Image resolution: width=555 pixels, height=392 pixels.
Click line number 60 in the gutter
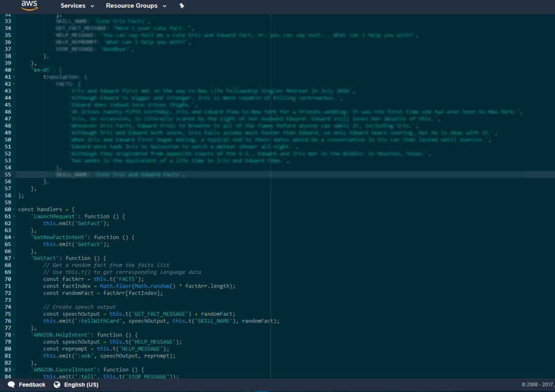coord(8,209)
